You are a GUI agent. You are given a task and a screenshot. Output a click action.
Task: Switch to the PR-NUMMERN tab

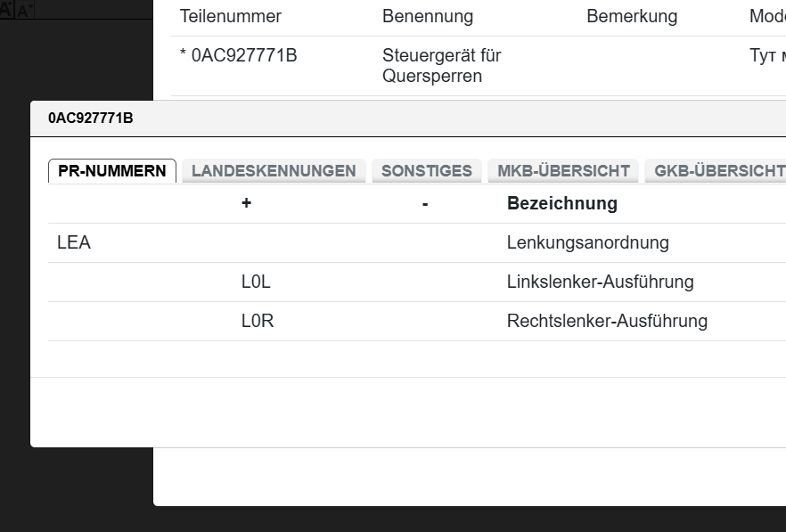click(112, 171)
